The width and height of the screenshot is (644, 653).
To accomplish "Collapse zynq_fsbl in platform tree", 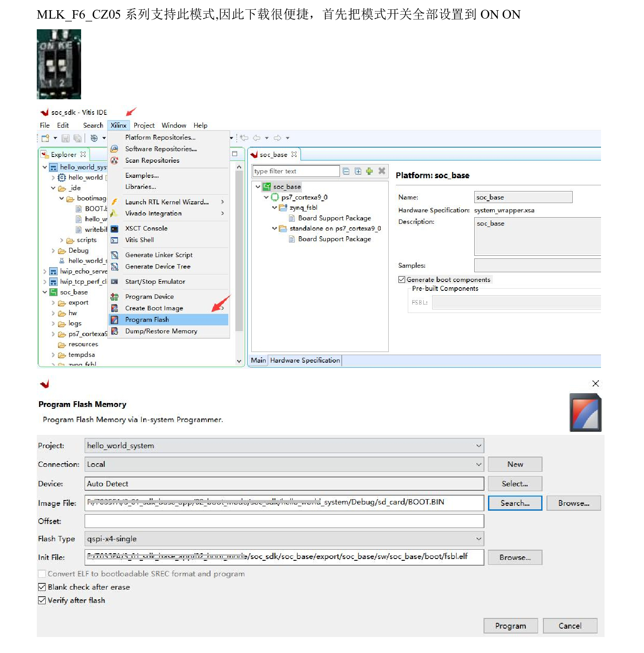I will (274, 207).
